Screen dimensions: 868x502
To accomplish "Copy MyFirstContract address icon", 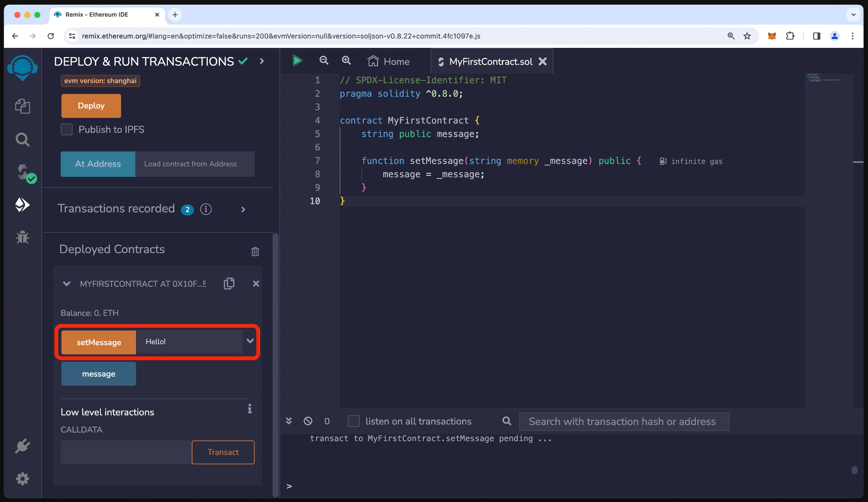I will 229,283.
